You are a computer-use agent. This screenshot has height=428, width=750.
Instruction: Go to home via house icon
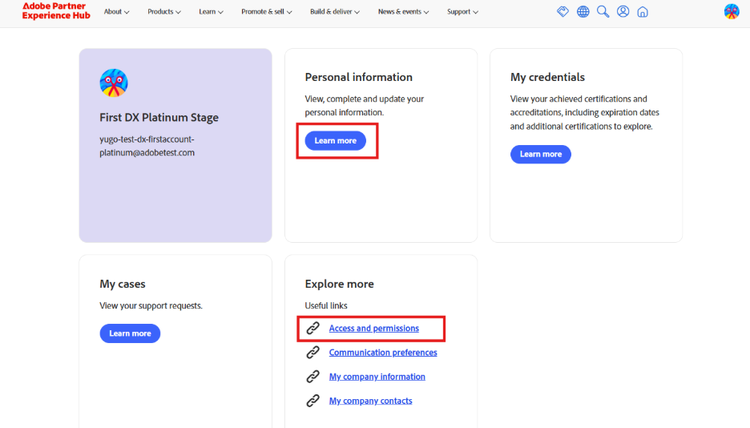point(643,12)
